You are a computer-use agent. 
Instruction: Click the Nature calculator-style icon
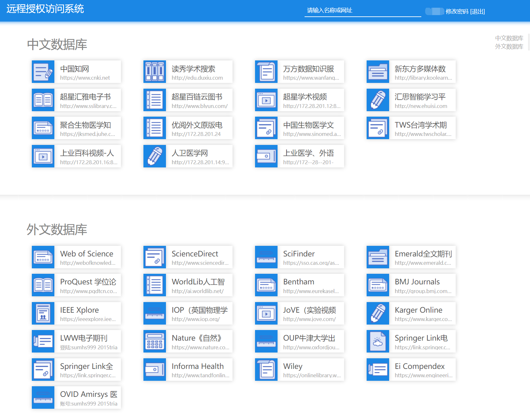(x=155, y=341)
